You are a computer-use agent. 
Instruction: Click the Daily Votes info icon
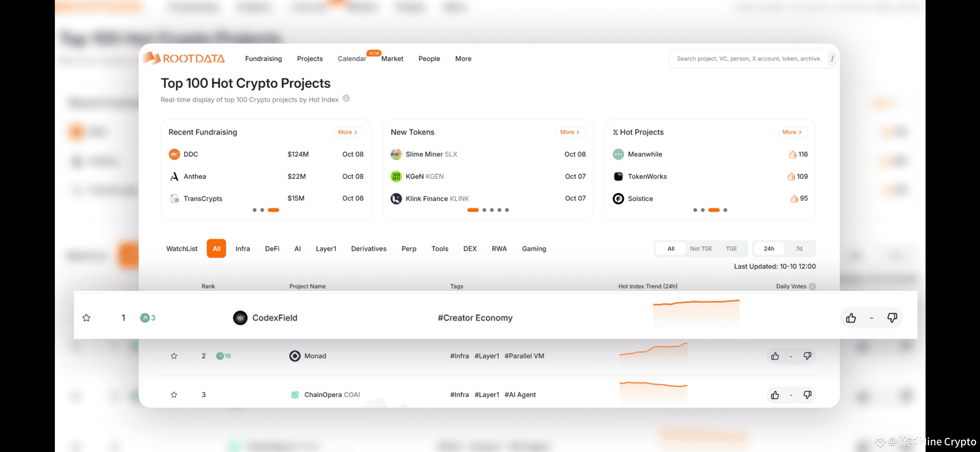pos(812,286)
